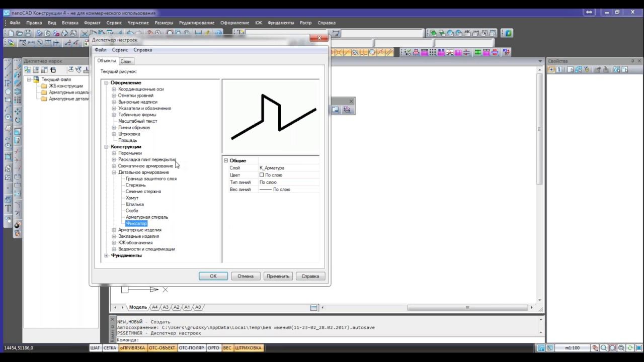The width and height of the screenshot is (644, 362).
Task: Toggle ОТС-ОБЪЕКТ tracking button
Action: 162,348
